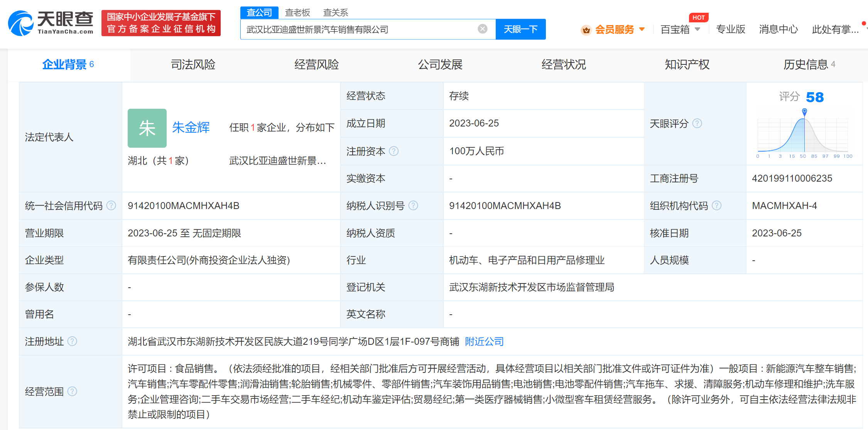This screenshot has width=868, height=430.
Task: Open the 此处有掌... user menu
Action: click(x=835, y=29)
